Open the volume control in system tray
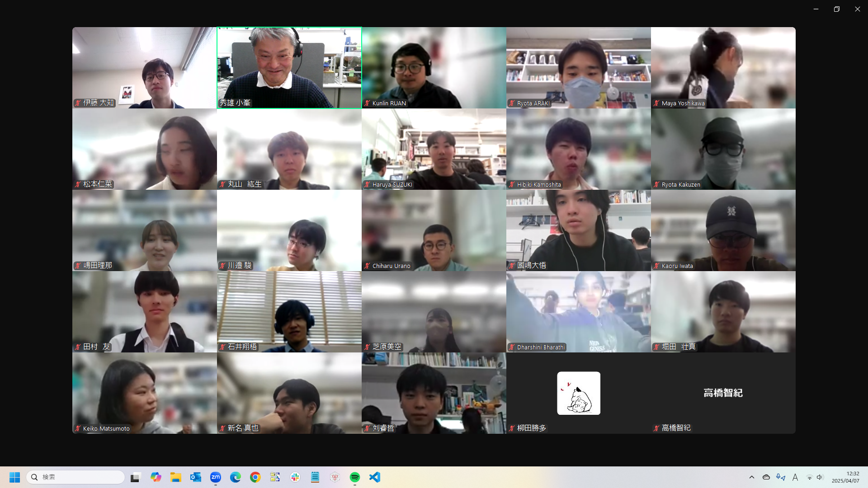 click(820, 477)
